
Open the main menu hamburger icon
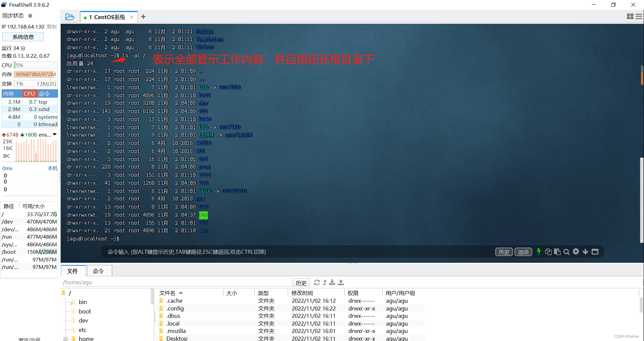coord(639,16)
